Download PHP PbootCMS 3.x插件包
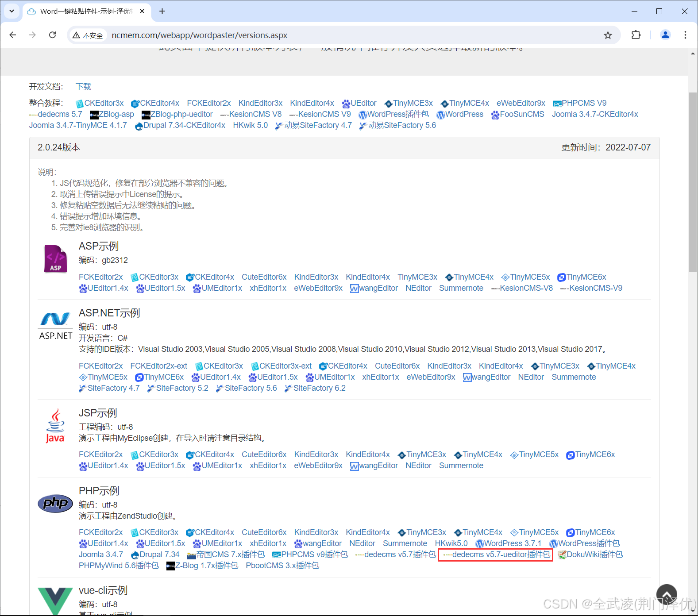The image size is (698, 616). pos(282,566)
